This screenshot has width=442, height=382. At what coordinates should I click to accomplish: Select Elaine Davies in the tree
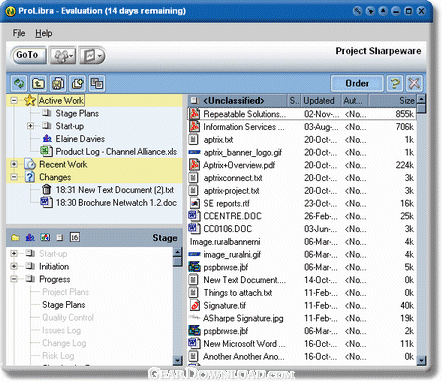tap(80, 139)
